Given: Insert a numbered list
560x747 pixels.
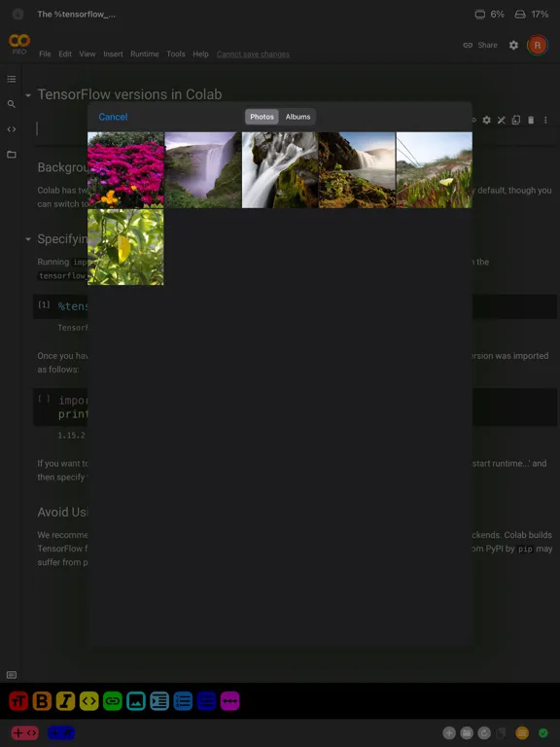Looking at the screenshot, I should [x=183, y=700].
